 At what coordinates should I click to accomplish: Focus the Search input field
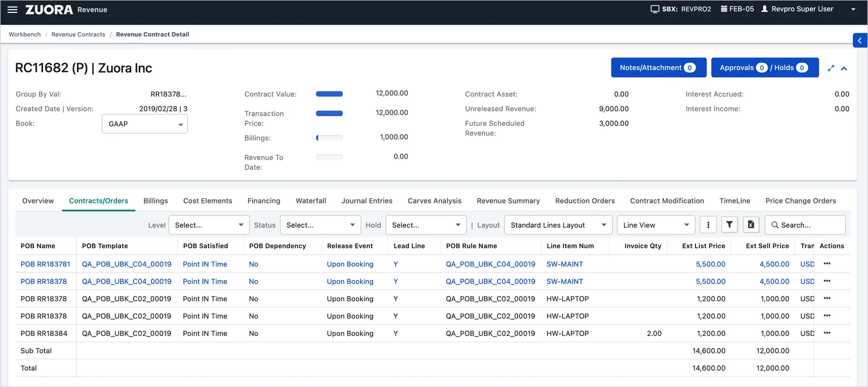click(x=805, y=225)
